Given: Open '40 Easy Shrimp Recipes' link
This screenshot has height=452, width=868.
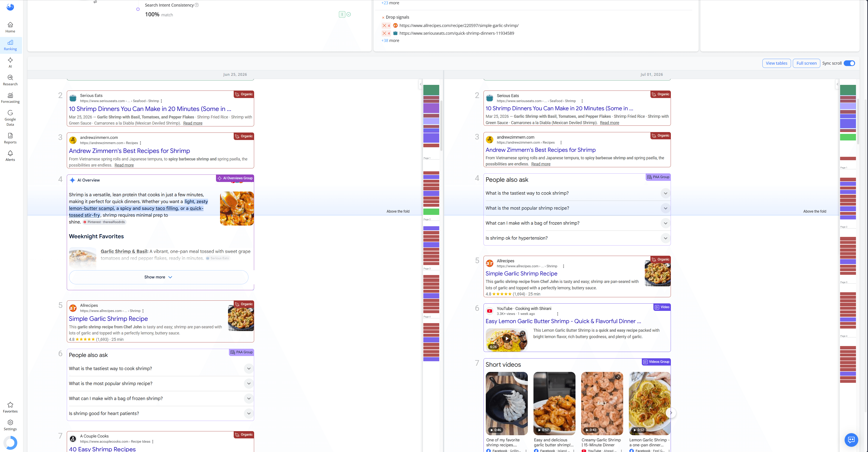Looking at the screenshot, I should (102, 449).
